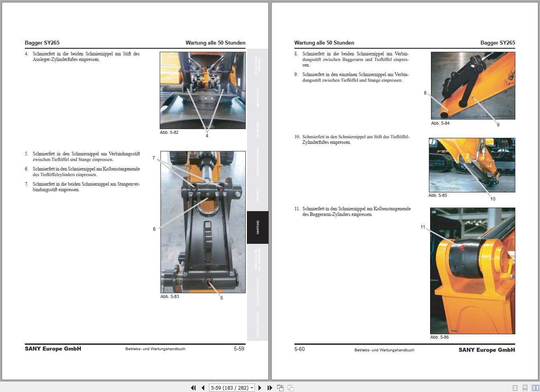This screenshot has height=392, width=540.
Task: Click figure Abb. 5-82 cylinder foot photo
Action: tap(202, 90)
